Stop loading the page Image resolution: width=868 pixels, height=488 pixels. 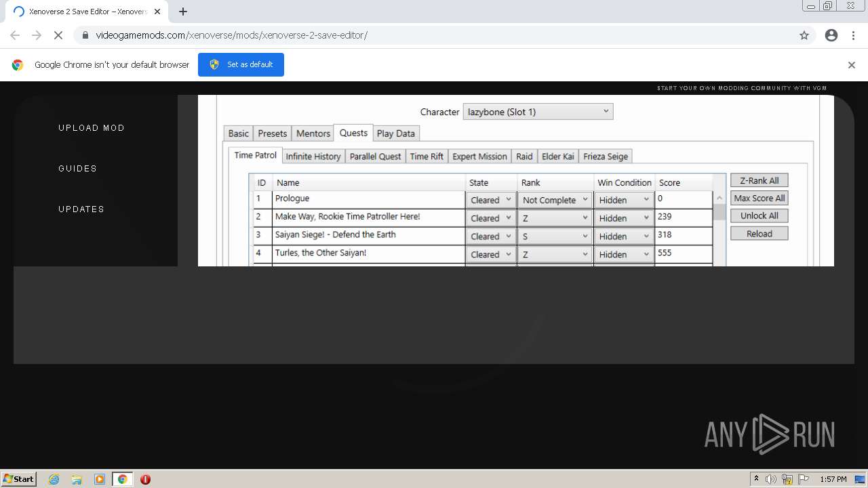pos(58,35)
